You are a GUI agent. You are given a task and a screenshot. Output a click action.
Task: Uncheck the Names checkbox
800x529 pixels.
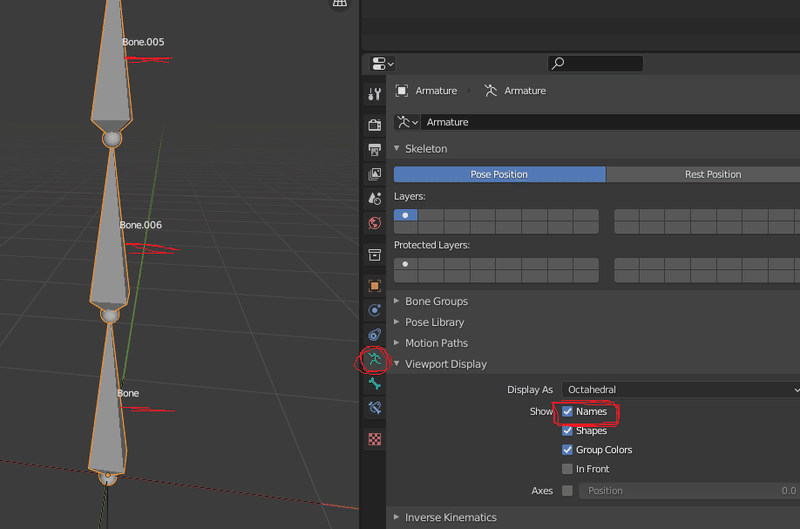click(567, 412)
